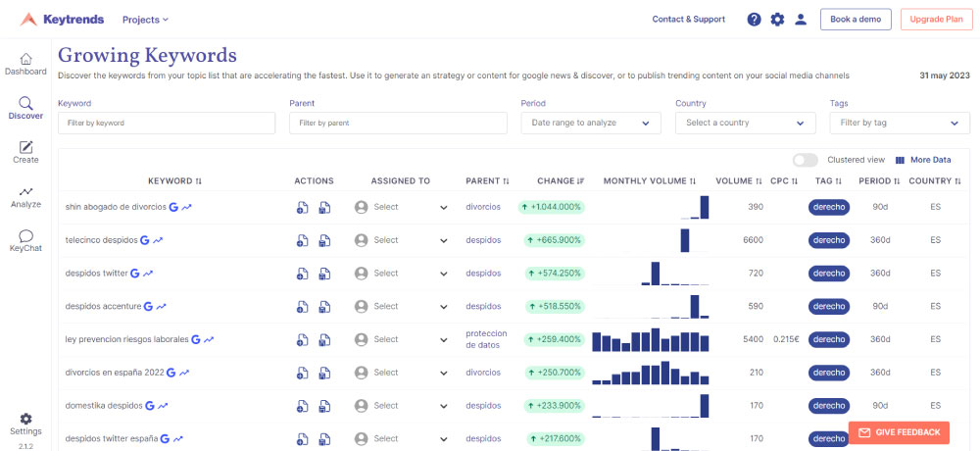Image resolution: width=980 pixels, height=451 pixels.
Task: Open Google icon for domestika despidos
Action: coord(149,406)
